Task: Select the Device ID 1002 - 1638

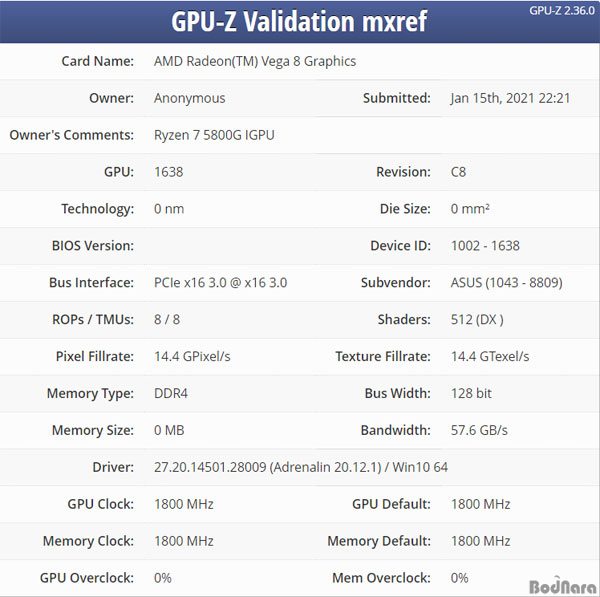Action: [485, 246]
